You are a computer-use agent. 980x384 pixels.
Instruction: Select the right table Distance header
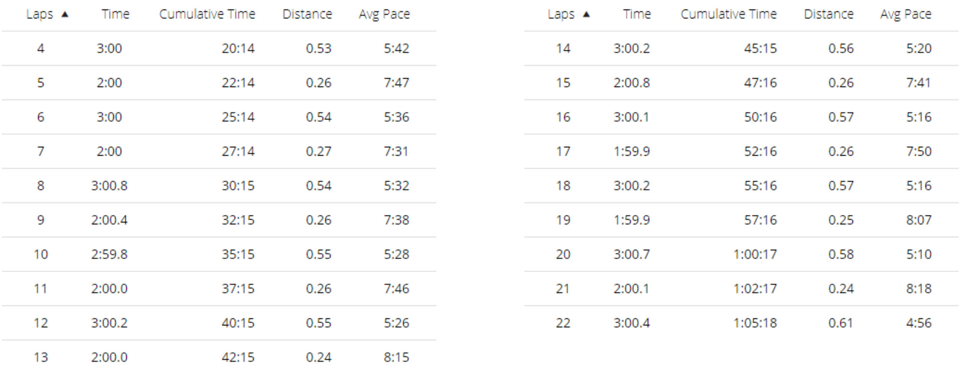pyautogui.click(x=829, y=14)
